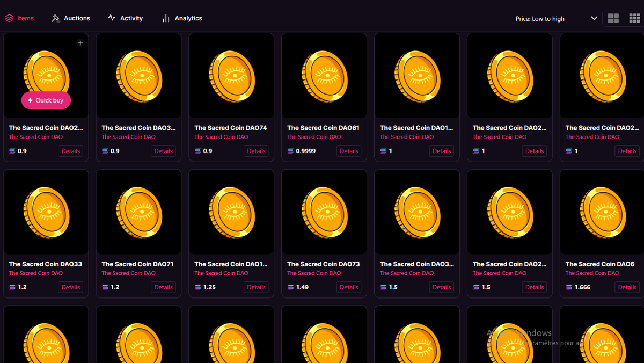Viewport: 644px width, 363px height.
Task: Open collection link under the DAO61 title
Action: pos(314,137)
